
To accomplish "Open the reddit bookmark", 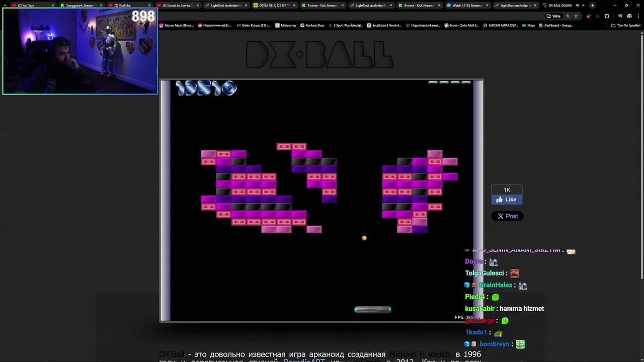I will (215, 25).
